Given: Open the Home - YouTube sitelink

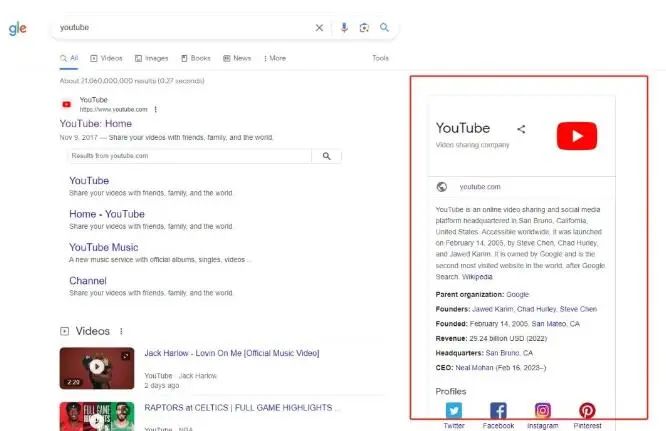Looking at the screenshot, I should click(107, 214).
